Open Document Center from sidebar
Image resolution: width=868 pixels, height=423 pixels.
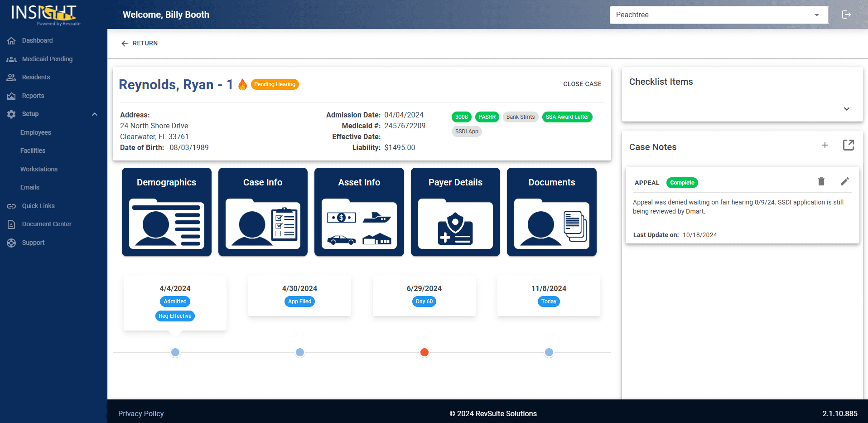47,224
